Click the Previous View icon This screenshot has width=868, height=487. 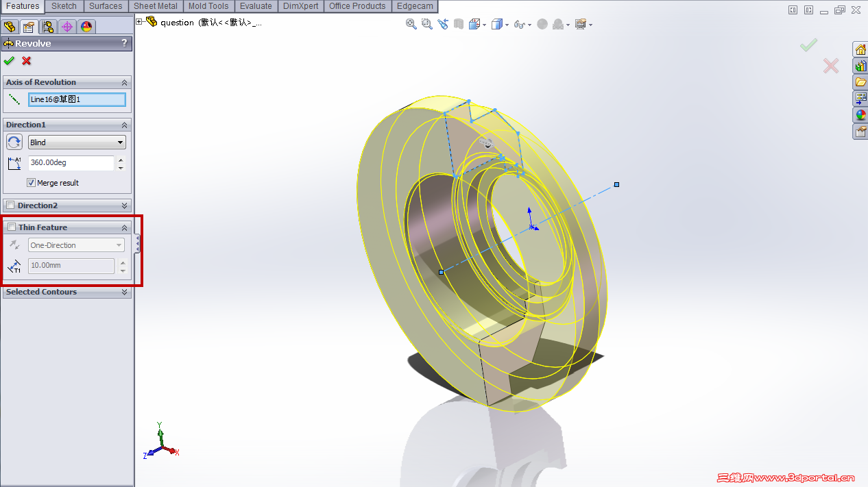(x=443, y=24)
